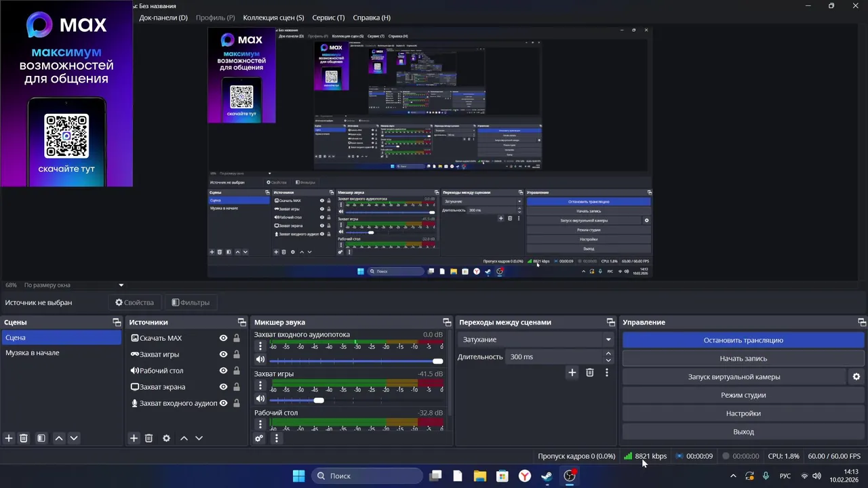Lock the Захват игры source
The height and width of the screenshot is (488, 868).
[x=236, y=354]
